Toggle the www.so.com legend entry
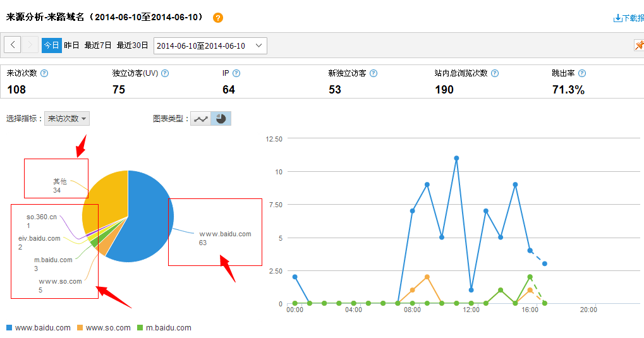This screenshot has width=644, height=338. click(x=104, y=328)
